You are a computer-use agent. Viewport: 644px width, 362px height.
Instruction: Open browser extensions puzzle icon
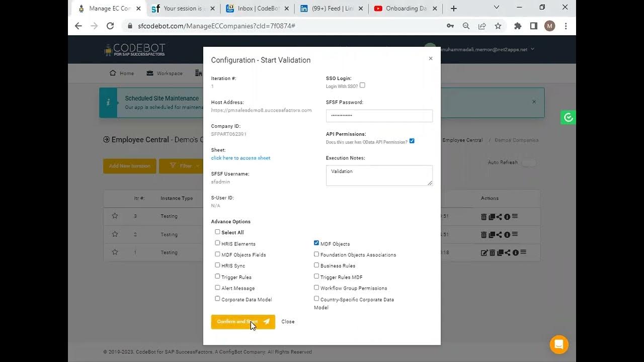point(518,26)
